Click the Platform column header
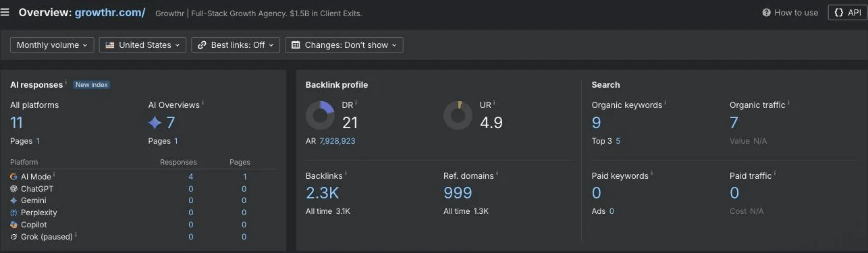 point(24,162)
